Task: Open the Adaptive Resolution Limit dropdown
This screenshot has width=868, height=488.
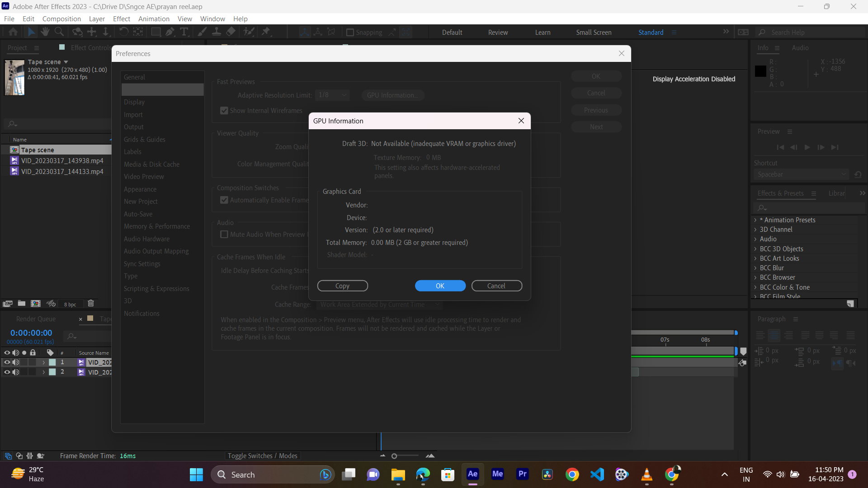Action: point(332,95)
